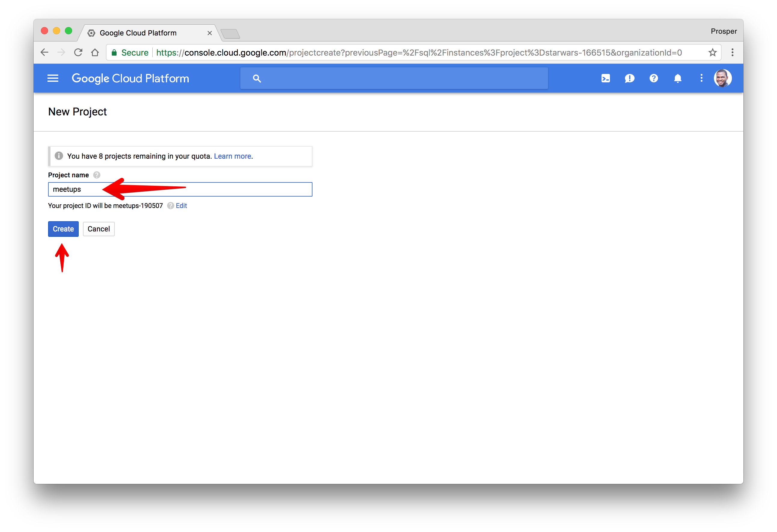Click help icon next to Project name
The image size is (777, 532).
click(x=97, y=175)
